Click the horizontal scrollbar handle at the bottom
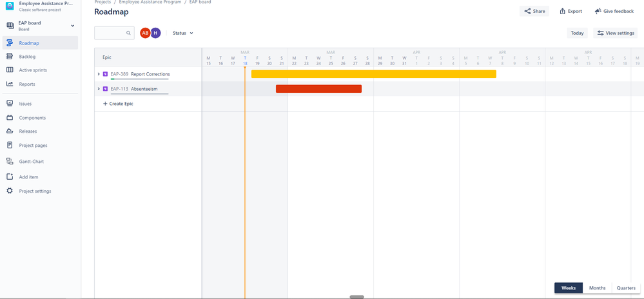The image size is (644, 299). tap(357, 297)
